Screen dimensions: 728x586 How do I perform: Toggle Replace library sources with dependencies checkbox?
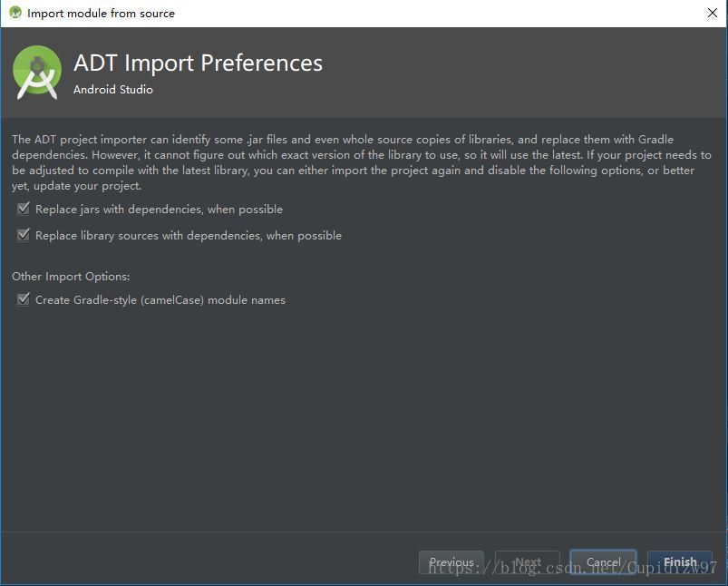pos(24,235)
